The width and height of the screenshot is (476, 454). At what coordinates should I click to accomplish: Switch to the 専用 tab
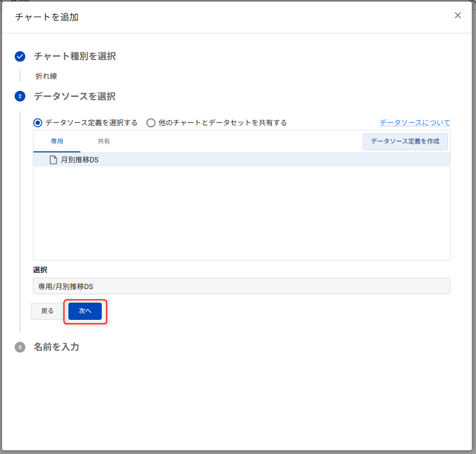(x=57, y=141)
